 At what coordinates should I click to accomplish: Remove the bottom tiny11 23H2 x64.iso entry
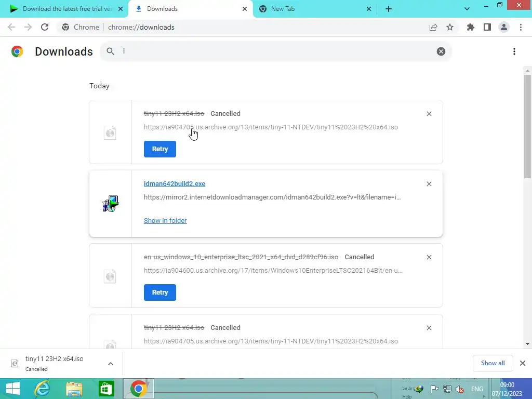(429, 328)
